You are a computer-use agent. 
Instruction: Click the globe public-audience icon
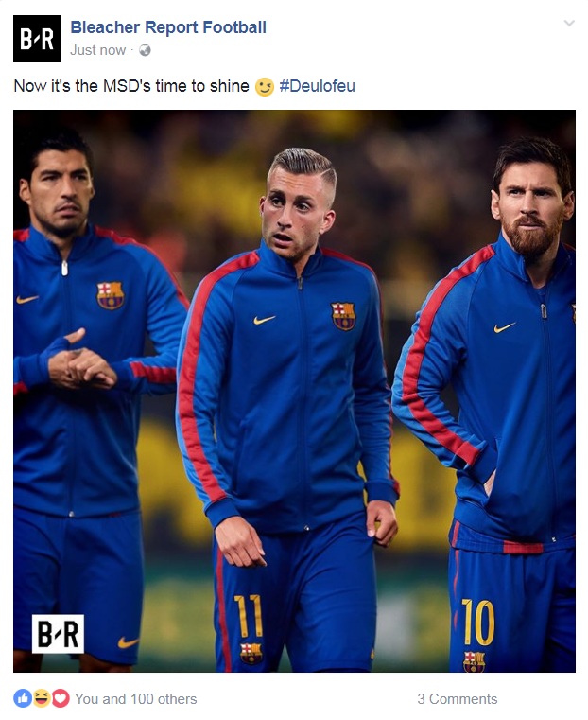pos(145,50)
